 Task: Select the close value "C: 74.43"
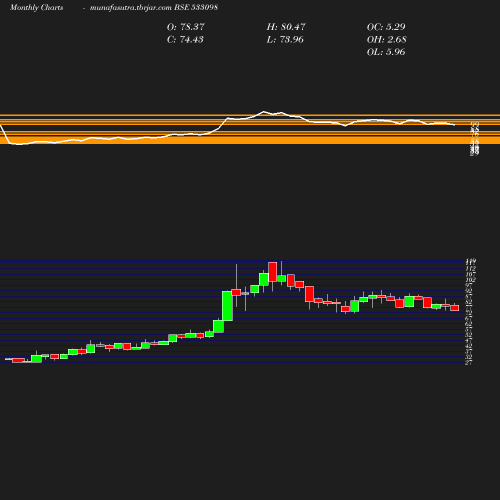point(185,39)
